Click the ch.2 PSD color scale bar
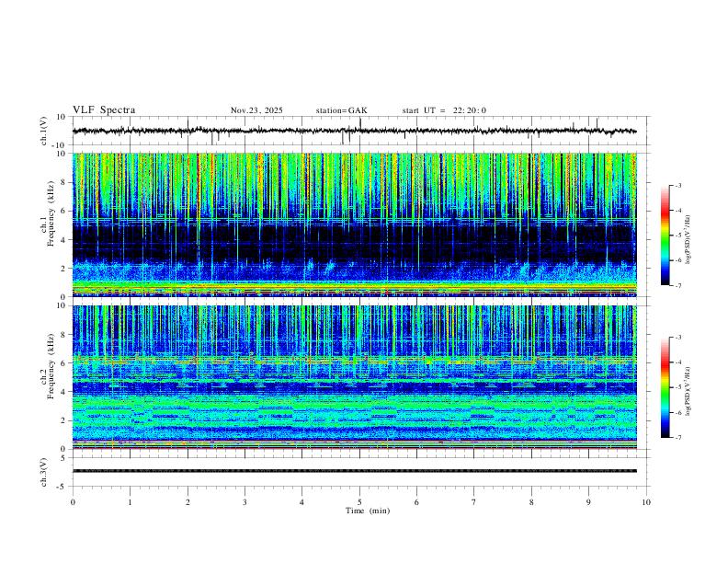 [665, 387]
